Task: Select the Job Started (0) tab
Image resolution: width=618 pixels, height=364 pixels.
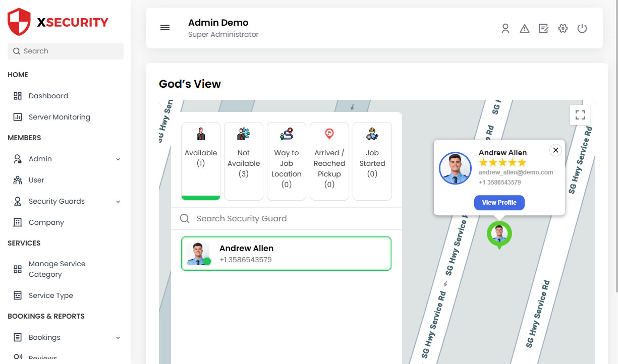Action: pos(372,161)
